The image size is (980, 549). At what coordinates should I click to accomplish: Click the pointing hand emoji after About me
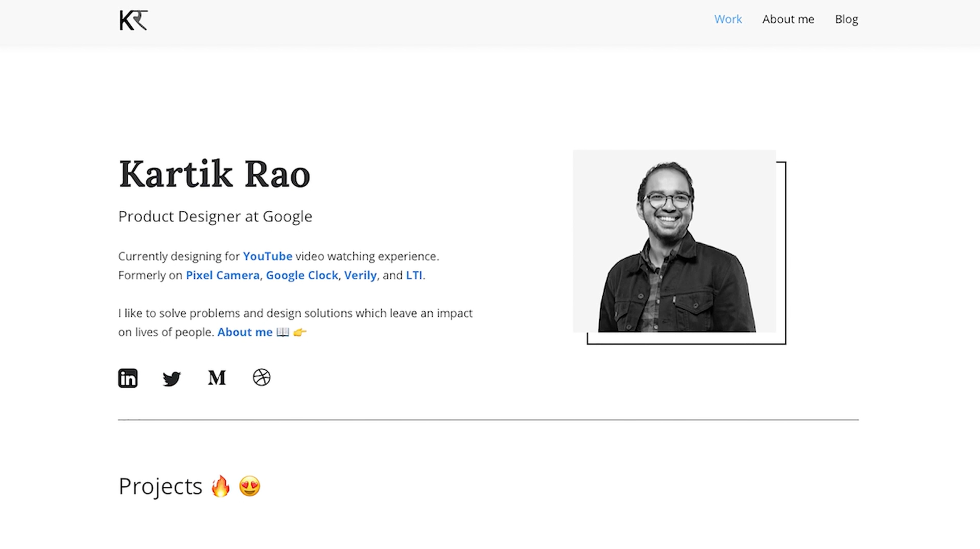[x=300, y=332]
